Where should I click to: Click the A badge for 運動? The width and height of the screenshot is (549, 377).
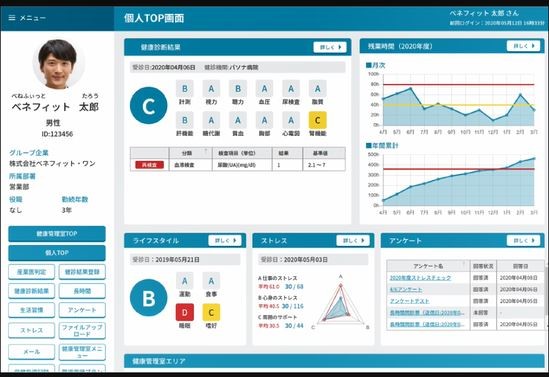185,281
